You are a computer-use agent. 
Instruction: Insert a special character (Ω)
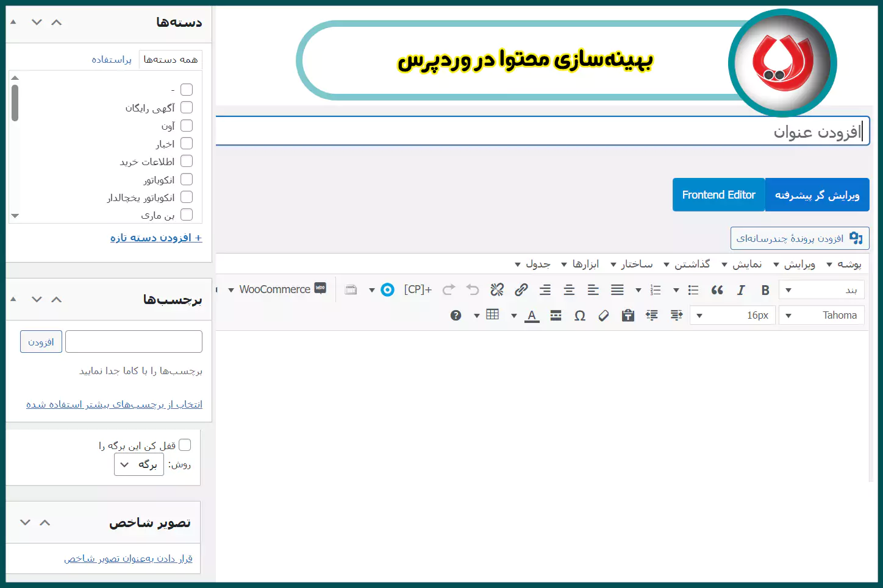click(580, 315)
